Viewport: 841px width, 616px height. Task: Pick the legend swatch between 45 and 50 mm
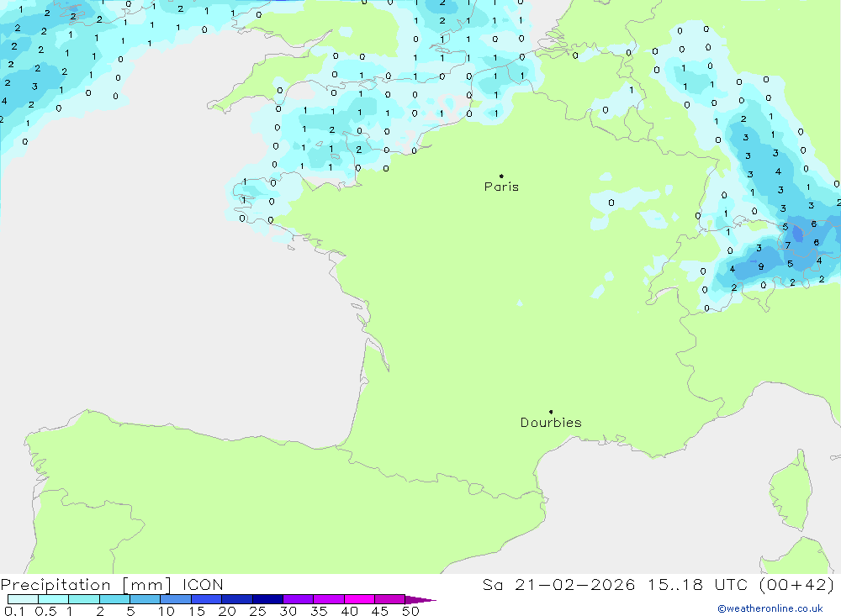pos(390,599)
